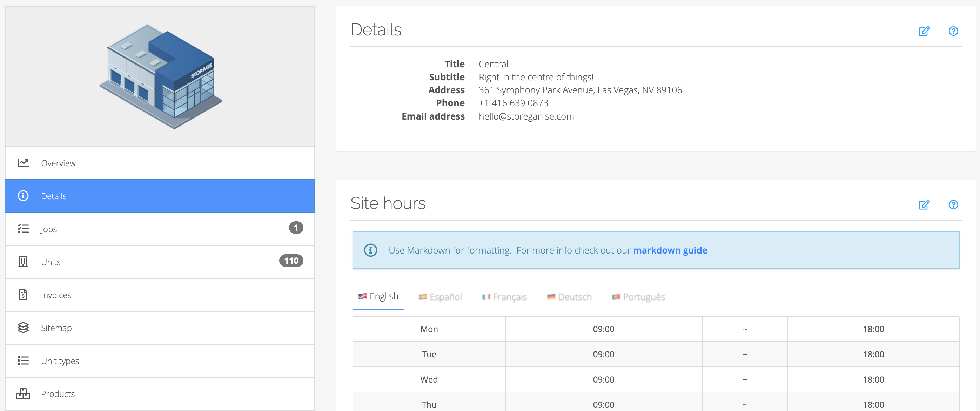Go to the Units section
Image resolution: width=980 pixels, height=411 pixels.
(x=51, y=262)
